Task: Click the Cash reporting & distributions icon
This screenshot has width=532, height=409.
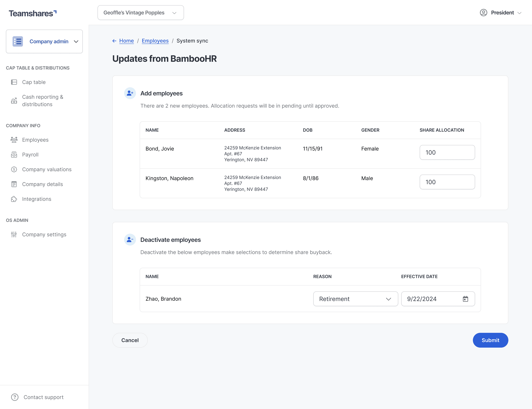Action: (14, 101)
